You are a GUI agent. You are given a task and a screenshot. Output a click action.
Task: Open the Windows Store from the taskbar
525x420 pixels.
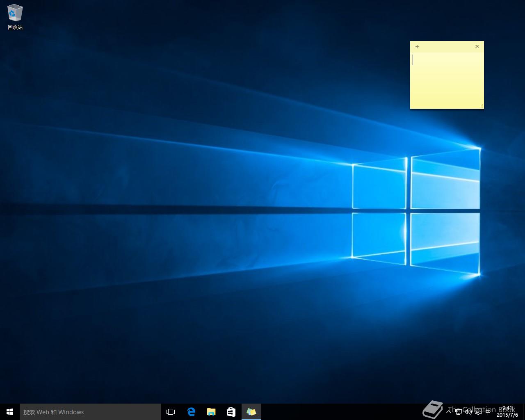pos(231,412)
